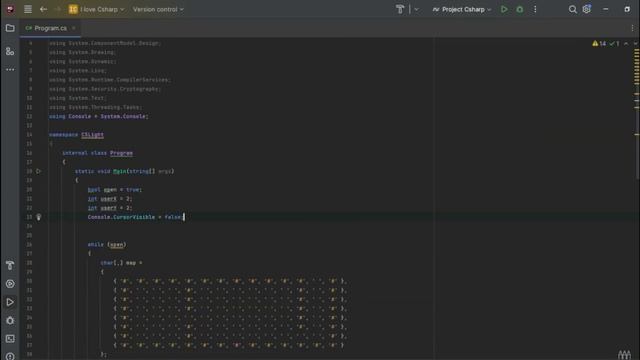This screenshot has height=360, width=640.
Task: Open the Build tool window from left sidebar
Action: [x=10, y=266]
